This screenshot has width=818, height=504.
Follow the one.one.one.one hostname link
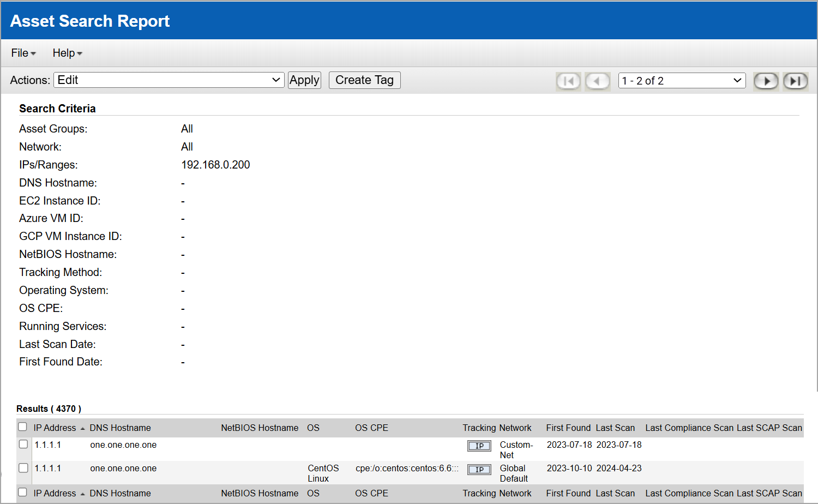(123, 445)
